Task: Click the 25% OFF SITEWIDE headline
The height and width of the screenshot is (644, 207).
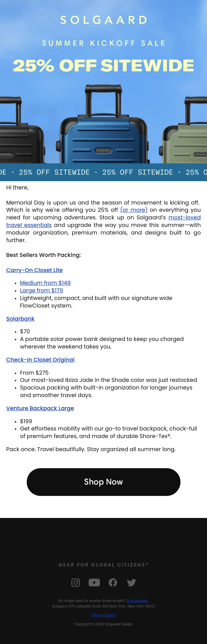Action: pos(103,65)
